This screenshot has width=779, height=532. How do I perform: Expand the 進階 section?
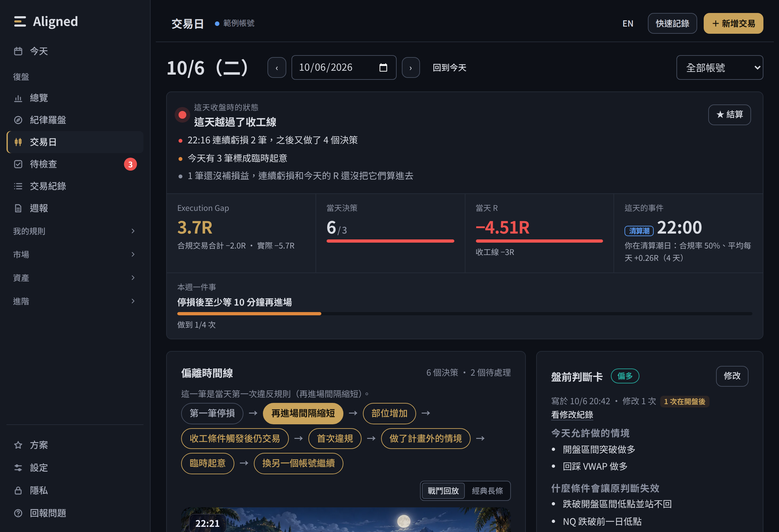click(x=75, y=301)
